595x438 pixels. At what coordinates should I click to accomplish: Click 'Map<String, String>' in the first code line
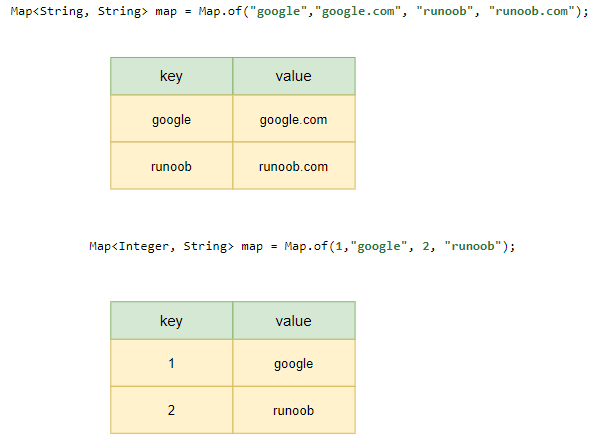[79, 11]
